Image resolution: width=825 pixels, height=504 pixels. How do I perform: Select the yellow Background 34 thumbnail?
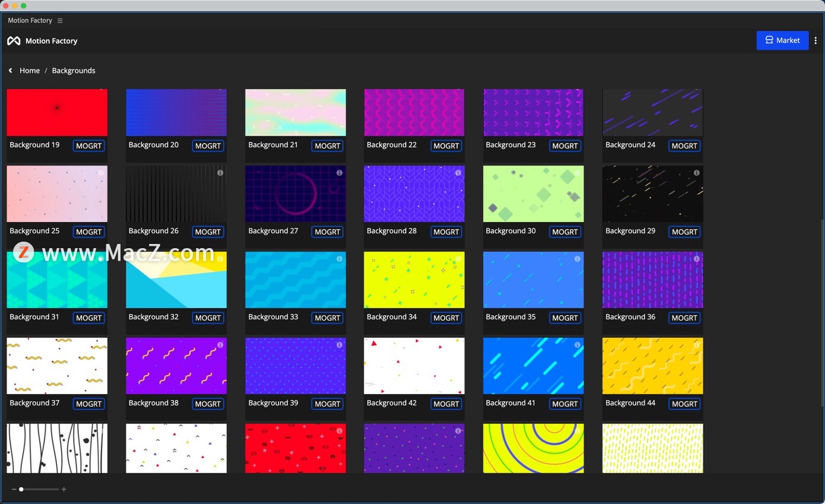pyautogui.click(x=414, y=280)
